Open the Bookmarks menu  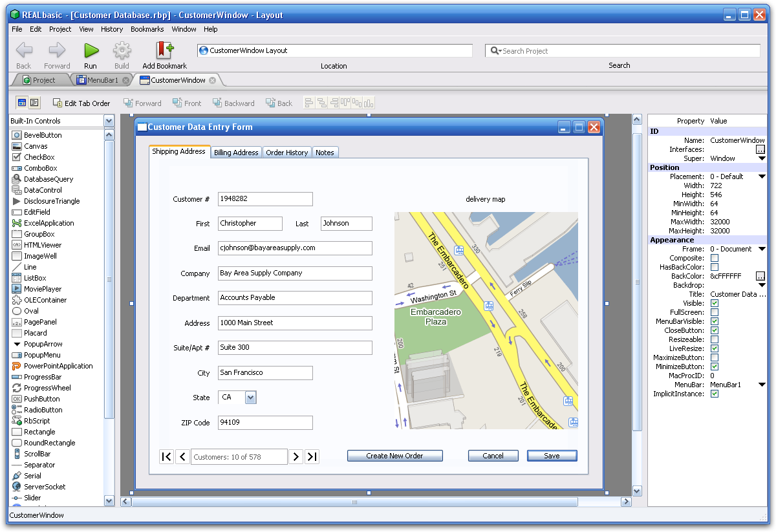[x=147, y=29]
